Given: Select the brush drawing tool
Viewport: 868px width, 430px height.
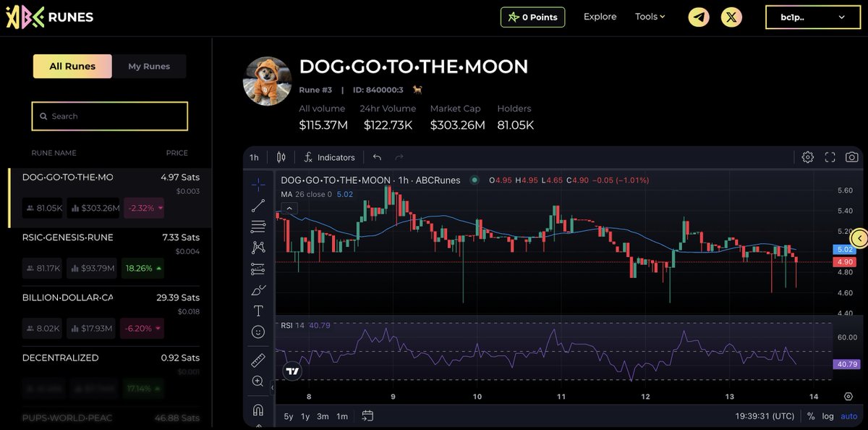Looking at the screenshot, I should [x=258, y=290].
